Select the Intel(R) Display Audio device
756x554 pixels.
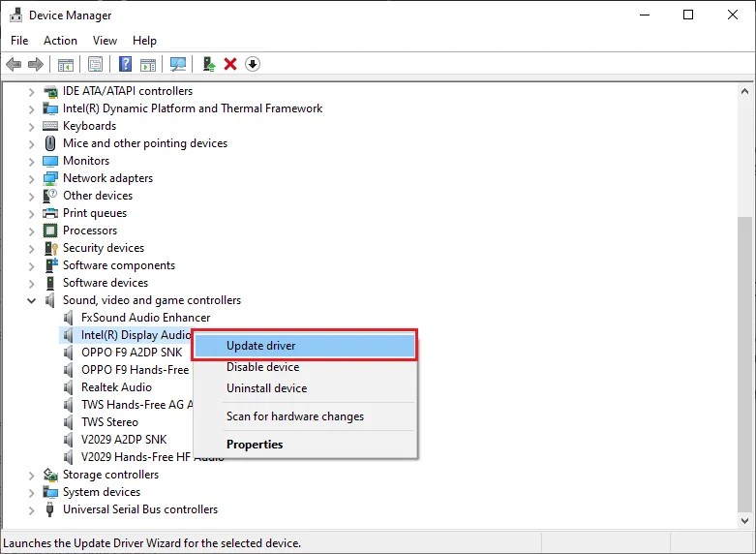coord(136,335)
